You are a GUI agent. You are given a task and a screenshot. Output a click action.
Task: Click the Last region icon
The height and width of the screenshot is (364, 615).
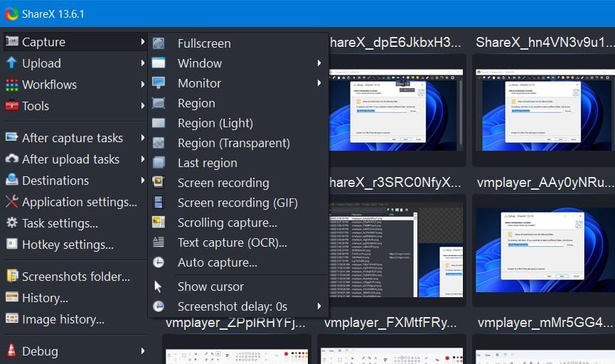coord(159,162)
